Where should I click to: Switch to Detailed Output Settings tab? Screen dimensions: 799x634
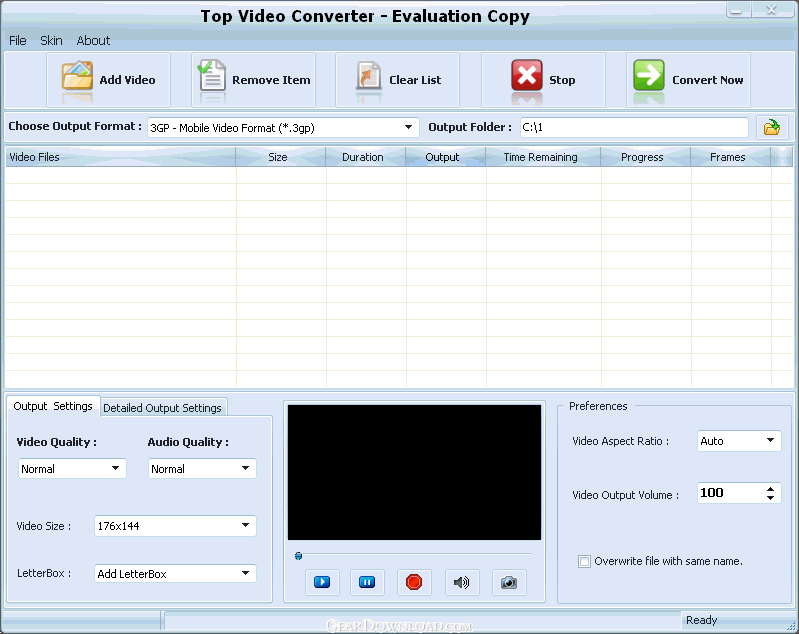163,408
